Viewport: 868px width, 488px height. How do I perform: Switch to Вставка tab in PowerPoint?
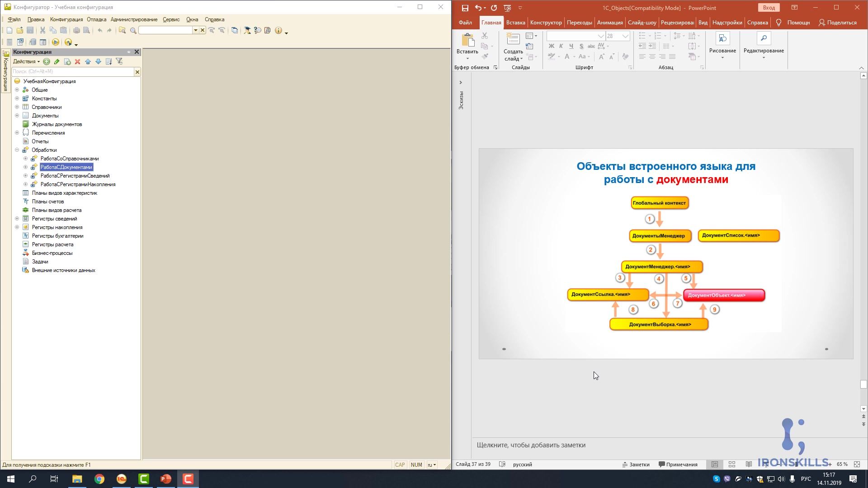pos(515,23)
